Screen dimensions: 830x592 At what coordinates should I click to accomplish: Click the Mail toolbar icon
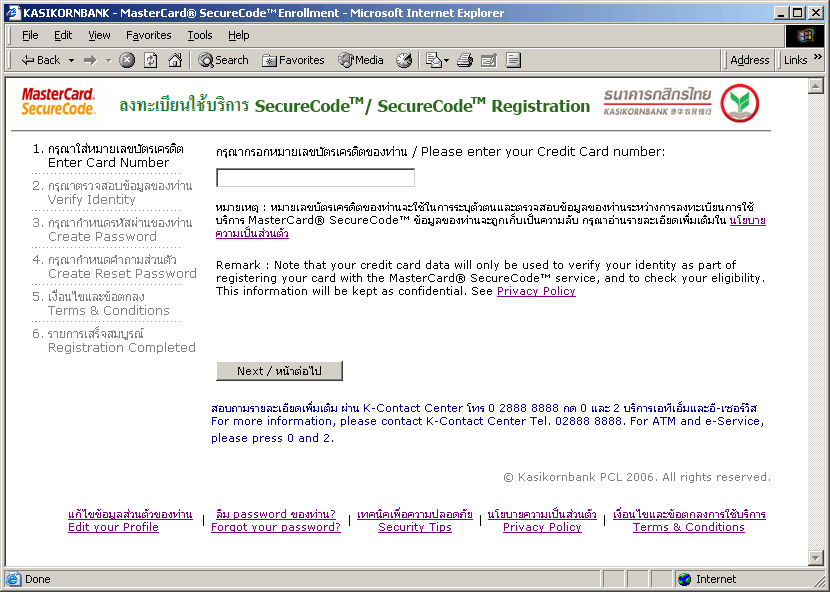[x=434, y=60]
